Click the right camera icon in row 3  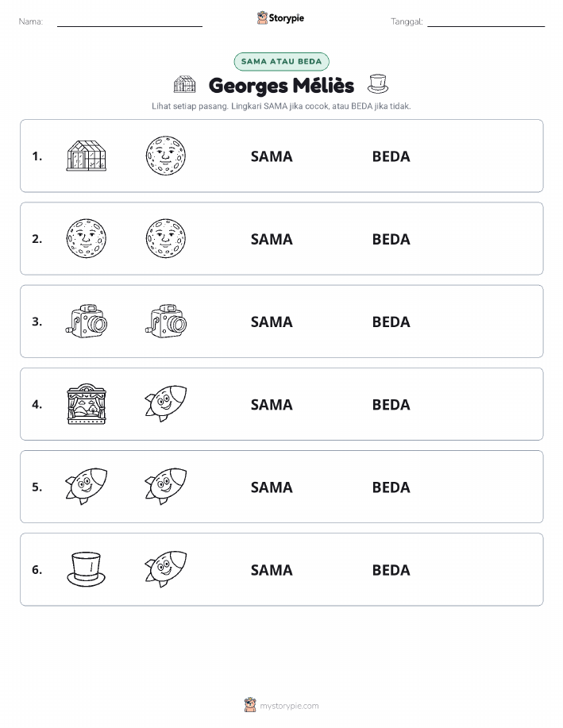coord(166,322)
